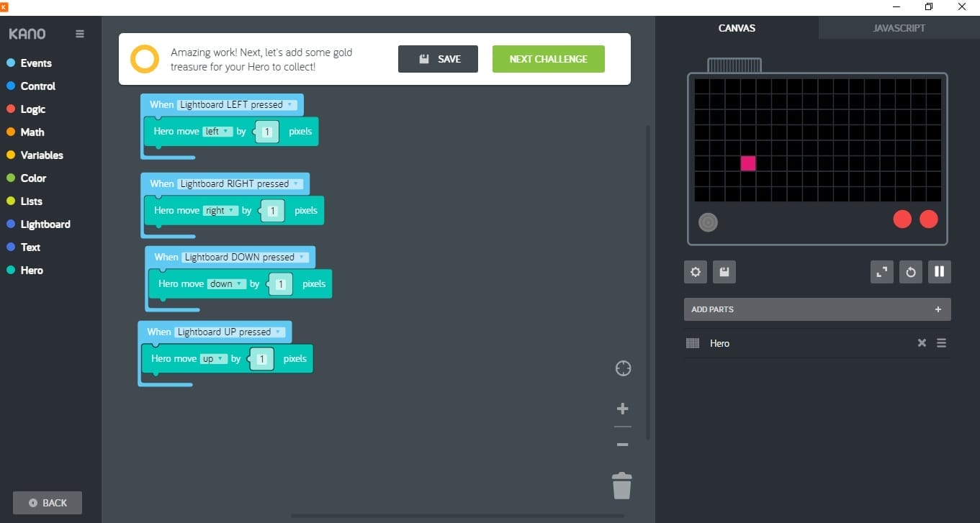Viewport: 980px width, 523px height.
Task: Zoom in the workspace with plus icon
Action: click(x=623, y=409)
